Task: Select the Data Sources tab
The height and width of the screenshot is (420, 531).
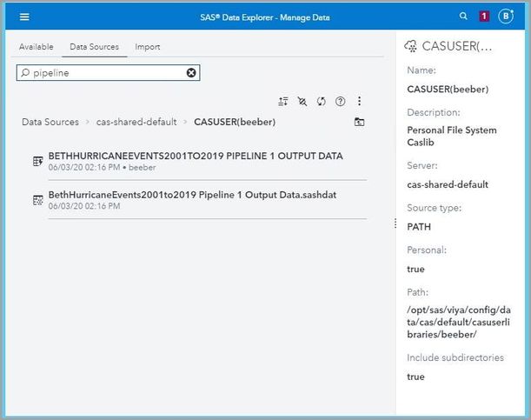Action: 94,47
